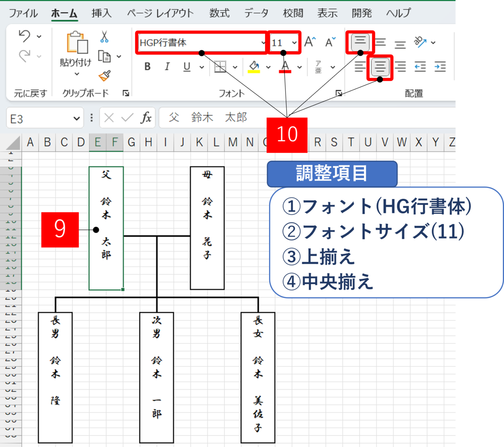Open the Name Box dropdown showing E3

76,119
